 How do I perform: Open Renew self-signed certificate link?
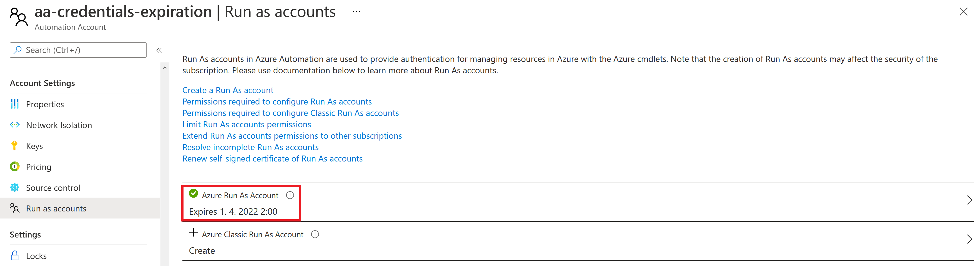pos(272,159)
